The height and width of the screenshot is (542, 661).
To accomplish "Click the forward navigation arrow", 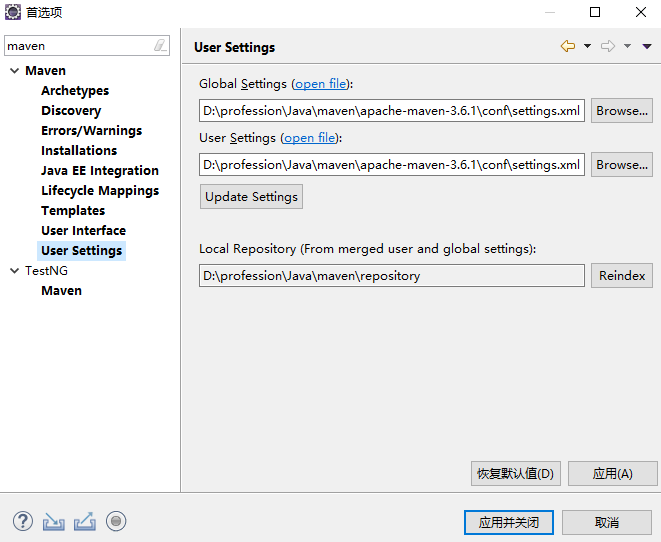I will (x=608, y=46).
